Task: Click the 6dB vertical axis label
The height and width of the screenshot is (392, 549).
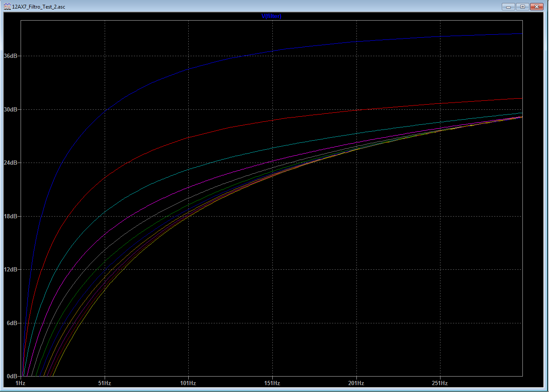Action: tap(12, 323)
